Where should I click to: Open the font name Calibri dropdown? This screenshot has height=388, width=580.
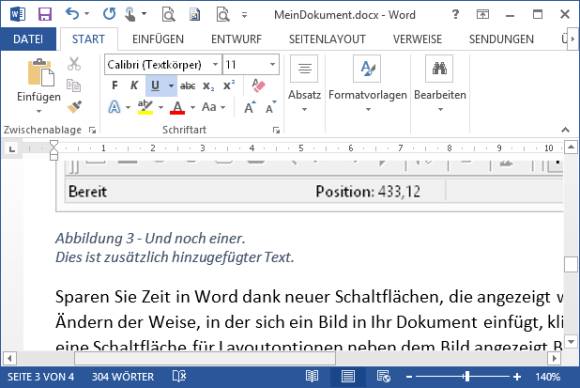pyautogui.click(x=215, y=64)
